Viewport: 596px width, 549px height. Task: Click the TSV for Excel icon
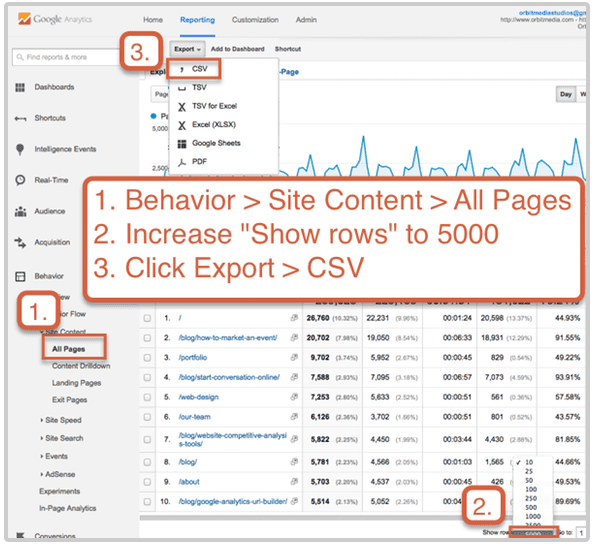(182, 107)
